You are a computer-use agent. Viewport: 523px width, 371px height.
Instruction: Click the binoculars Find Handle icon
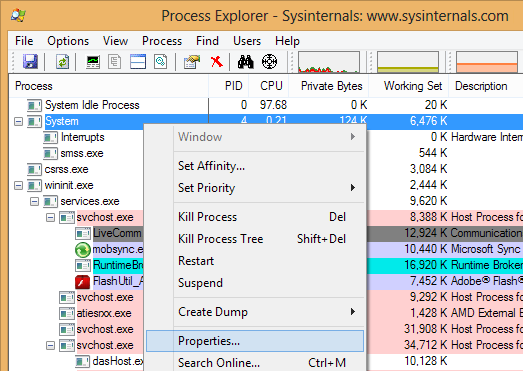tap(245, 62)
